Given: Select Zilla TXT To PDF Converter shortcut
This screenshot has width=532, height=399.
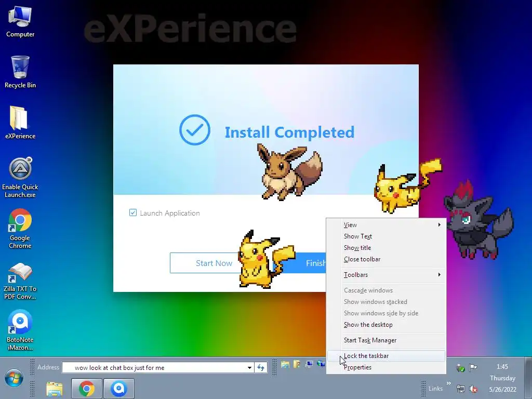Looking at the screenshot, I should 20,281.
